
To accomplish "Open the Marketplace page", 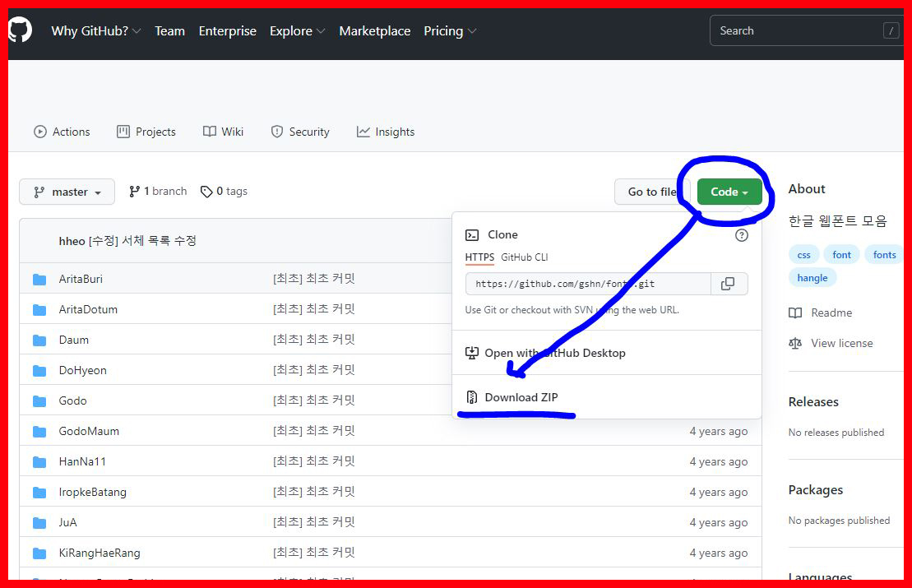I will 374,30.
